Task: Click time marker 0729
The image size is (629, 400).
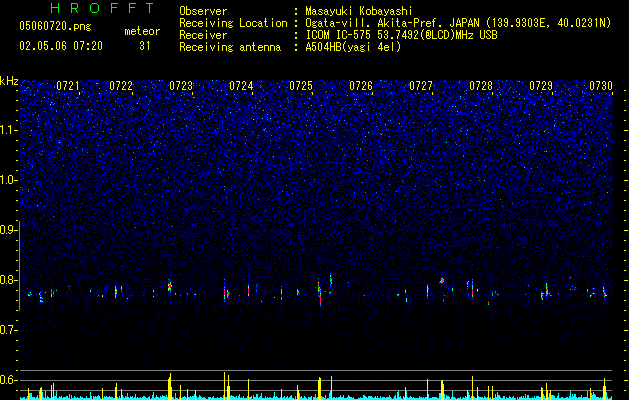Action: point(541,86)
